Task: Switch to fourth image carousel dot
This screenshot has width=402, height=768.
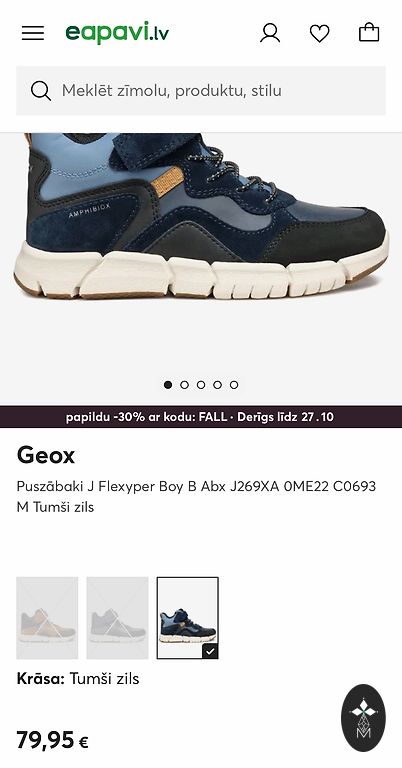Action: (217, 385)
